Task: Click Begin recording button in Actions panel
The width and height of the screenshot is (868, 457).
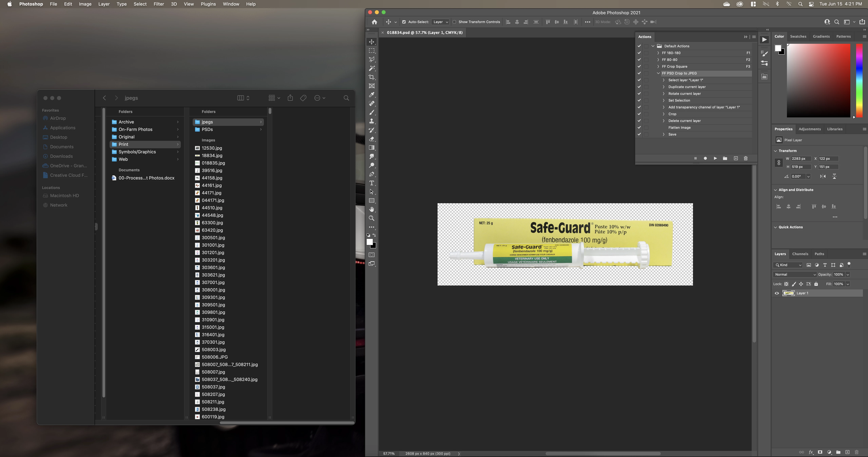Action: [705, 158]
